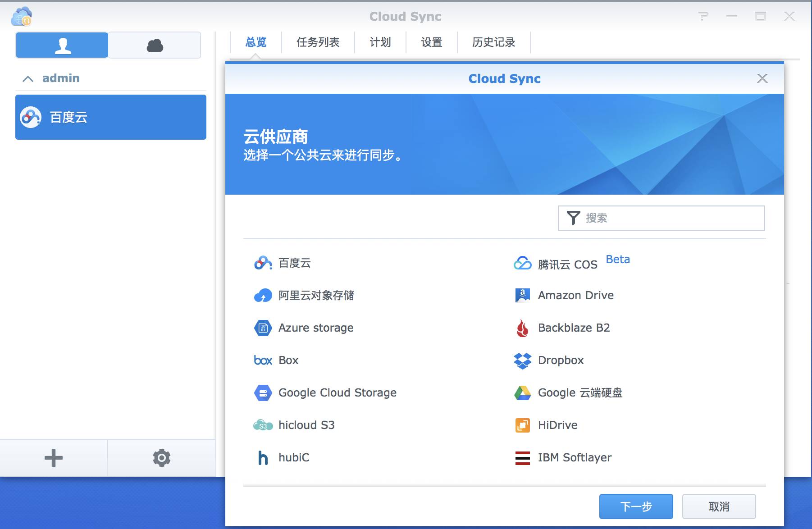Select Google 云端硬盘 provider label
812x529 pixels.
click(x=580, y=393)
